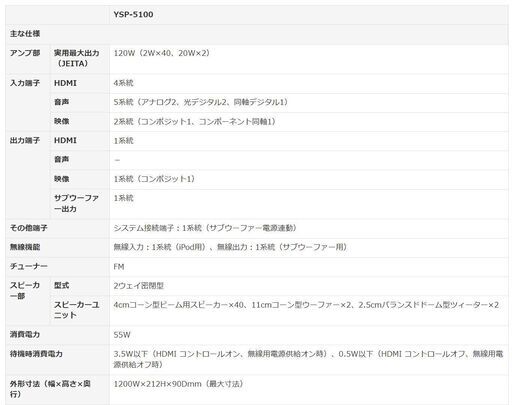Screen dimensions: 512x405
Task: Click the 5系統 audio input description
Action: point(200,102)
